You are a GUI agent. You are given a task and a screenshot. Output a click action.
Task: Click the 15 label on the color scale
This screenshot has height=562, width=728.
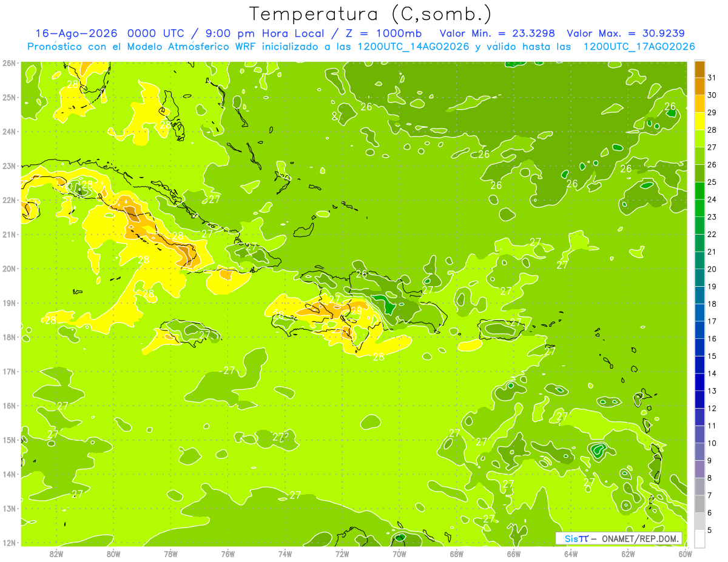coord(711,356)
